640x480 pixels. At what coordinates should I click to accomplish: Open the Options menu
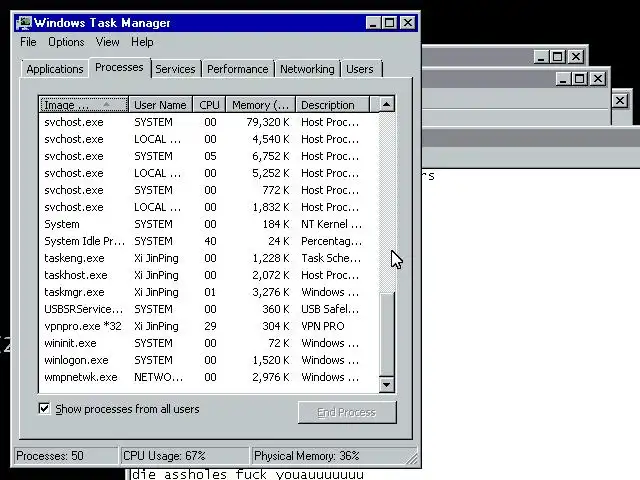point(66,42)
